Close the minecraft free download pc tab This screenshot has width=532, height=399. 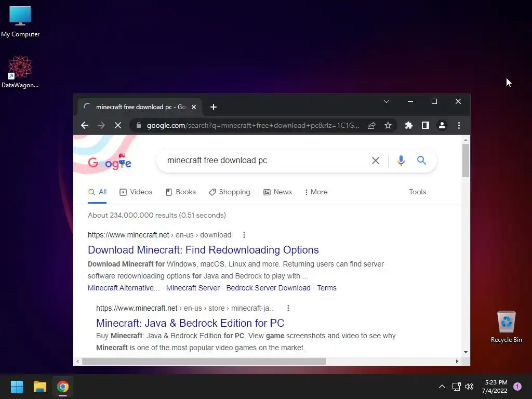(x=194, y=107)
